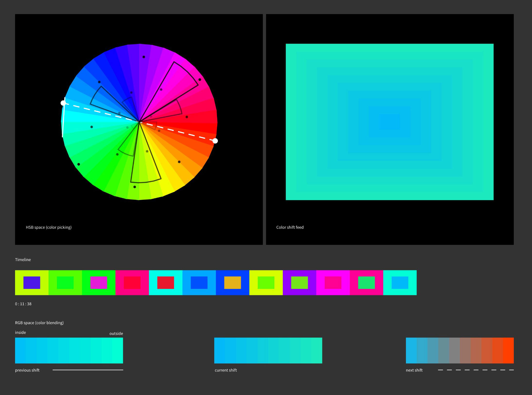The height and width of the screenshot is (395, 532).
Task: Click the black dot in the violet region
Action: (x=143, y=57)
